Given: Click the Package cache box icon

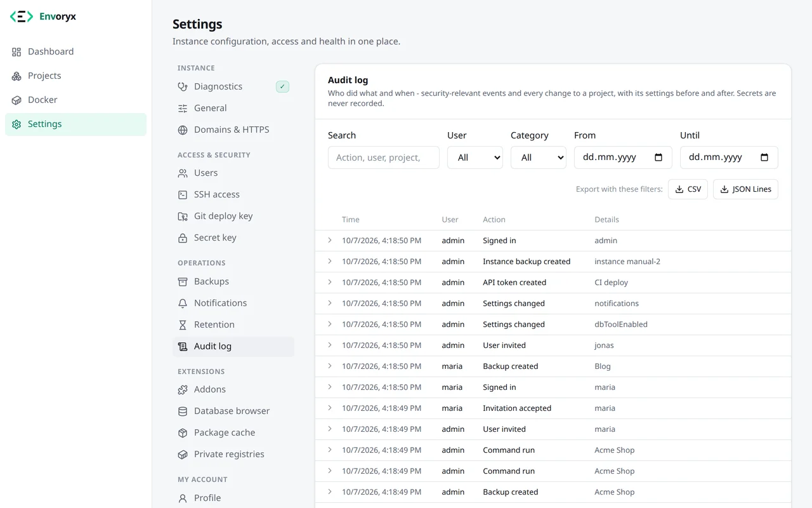Looking at the screenshot, I should pos(183,432).
